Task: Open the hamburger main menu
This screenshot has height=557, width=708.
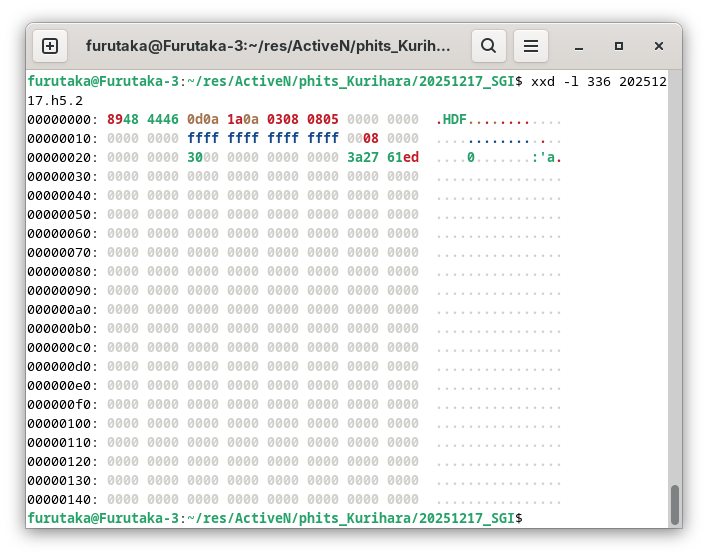Action: [x=531, y=46]
